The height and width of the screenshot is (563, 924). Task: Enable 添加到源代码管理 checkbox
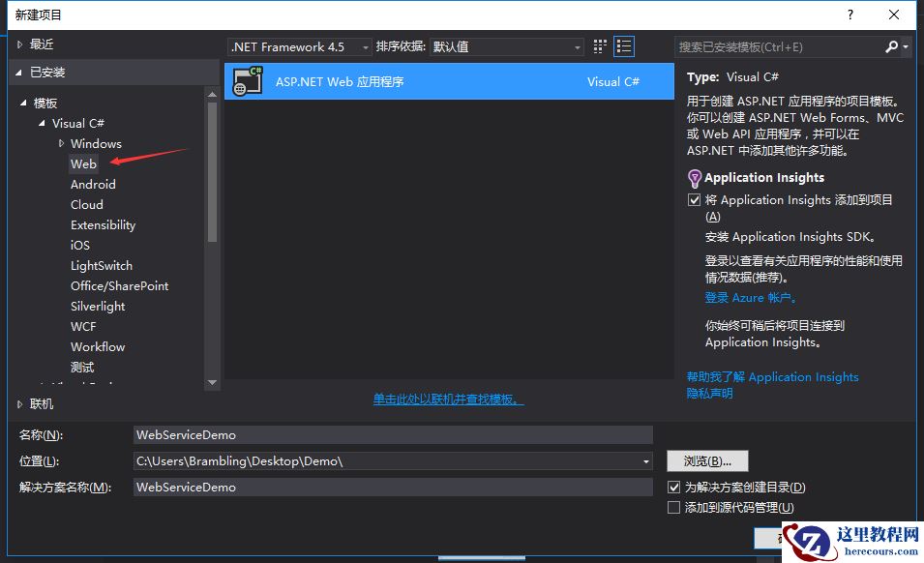tap(674, 507)
